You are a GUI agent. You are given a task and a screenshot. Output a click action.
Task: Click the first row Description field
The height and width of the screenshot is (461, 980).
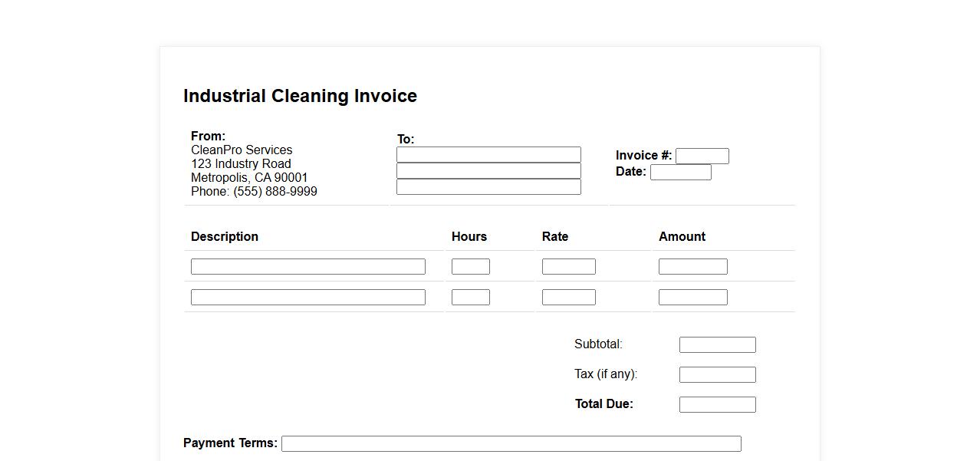pos(307,267)
